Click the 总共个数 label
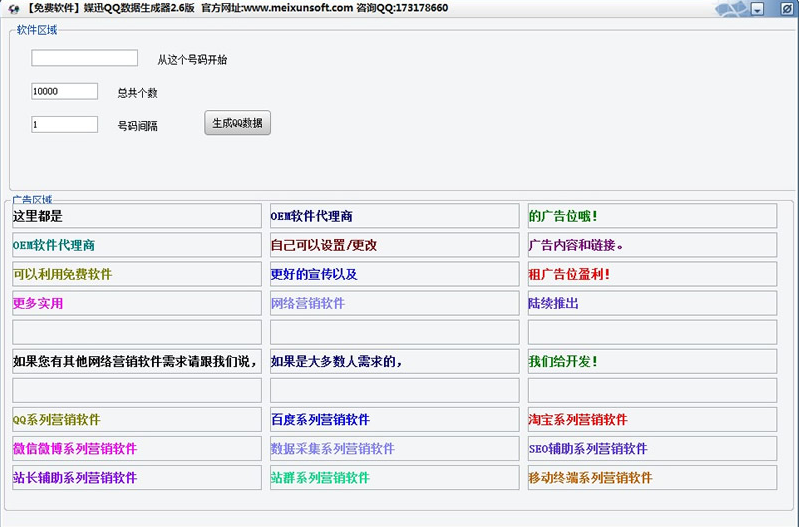This screenshot has width=799, height=527. pos(138,93)
